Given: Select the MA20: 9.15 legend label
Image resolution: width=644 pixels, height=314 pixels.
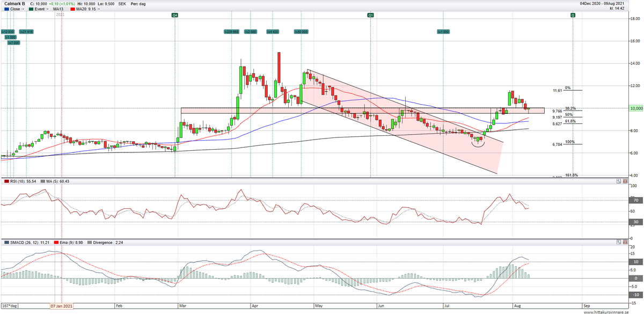Looking at the screenshot, I should 86,9.
